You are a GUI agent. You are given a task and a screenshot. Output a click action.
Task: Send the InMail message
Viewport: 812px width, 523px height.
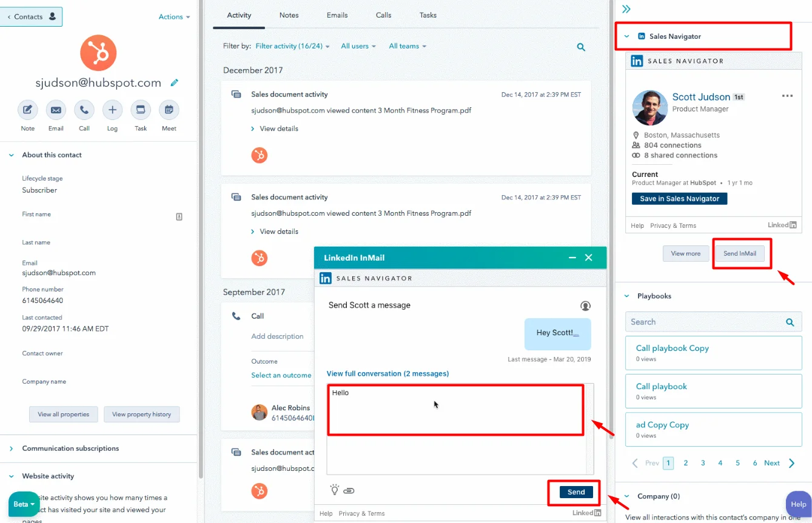pyautogui.click(x=574, y=492)
